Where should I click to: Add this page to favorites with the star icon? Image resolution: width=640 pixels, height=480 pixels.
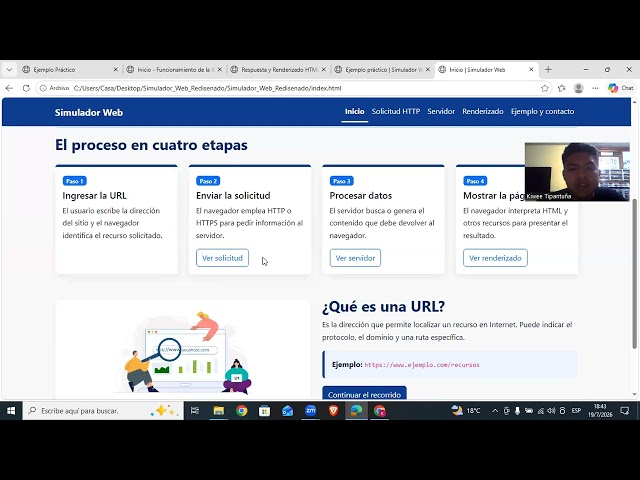[544, 88]
